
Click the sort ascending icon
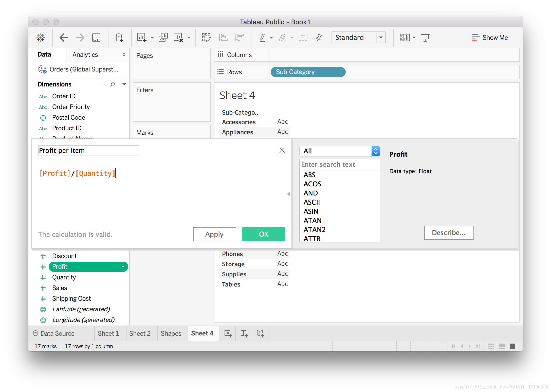(x=223, y=38)
